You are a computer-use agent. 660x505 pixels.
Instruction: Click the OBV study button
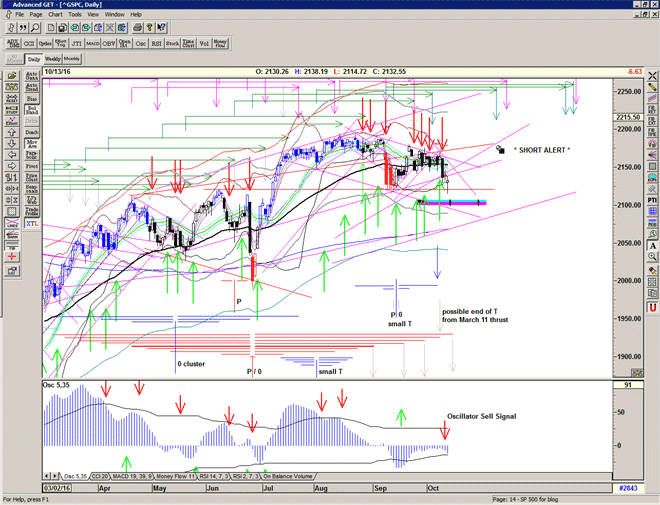click(106, 44)
